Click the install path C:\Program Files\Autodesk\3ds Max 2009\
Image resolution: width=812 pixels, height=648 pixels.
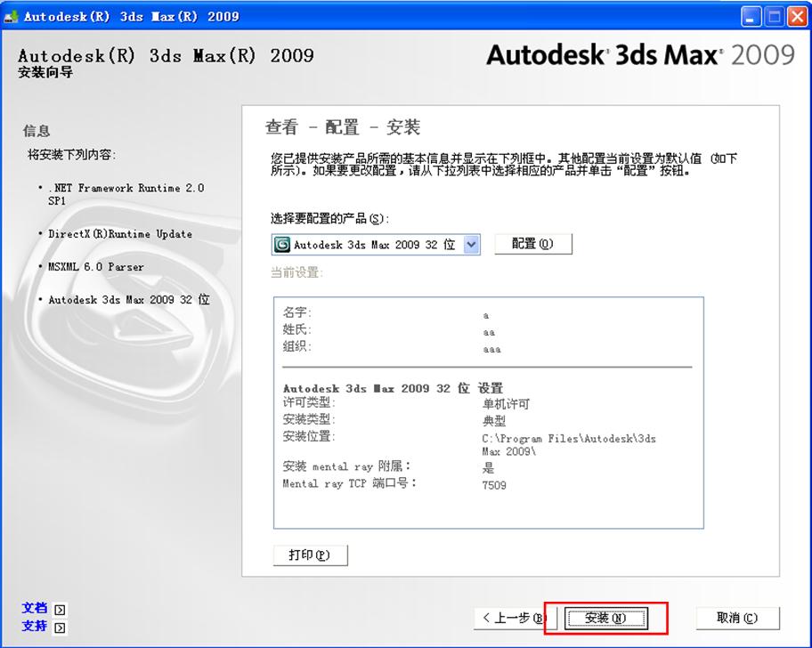tap(569, 444)
